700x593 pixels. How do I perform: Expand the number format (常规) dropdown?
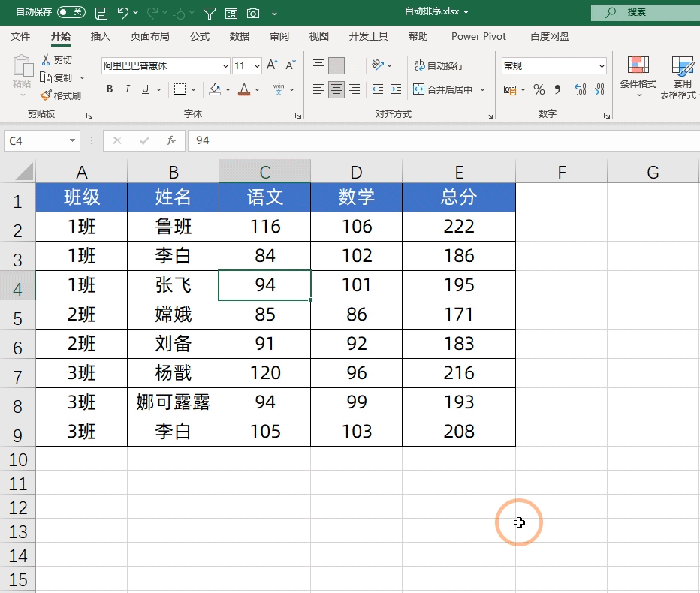click(602, 66)
